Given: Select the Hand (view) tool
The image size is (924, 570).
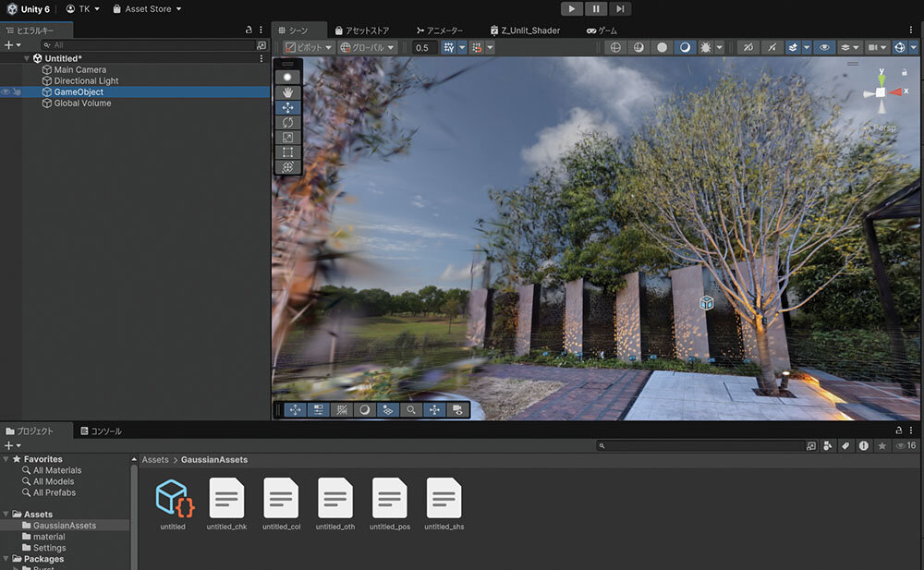Looking at the screenshot, I should coord(287,92).
